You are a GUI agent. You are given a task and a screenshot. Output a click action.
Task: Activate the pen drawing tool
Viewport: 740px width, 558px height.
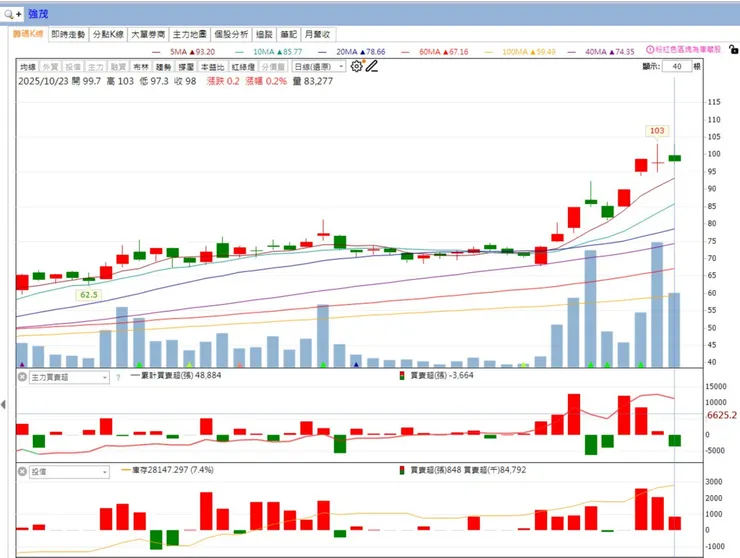(372, 67)
